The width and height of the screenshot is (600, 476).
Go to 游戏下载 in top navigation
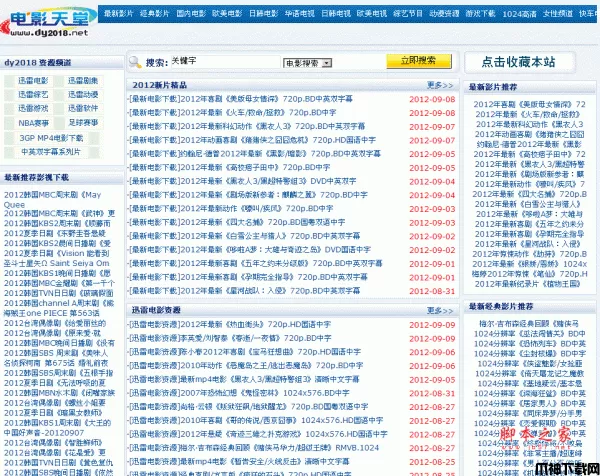click(x=481, y=13)
